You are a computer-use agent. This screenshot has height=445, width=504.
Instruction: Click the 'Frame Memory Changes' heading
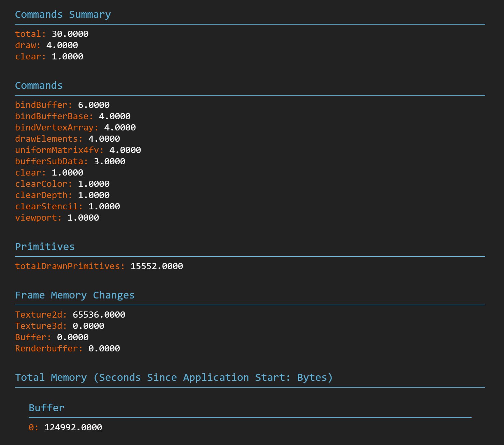pos(75,295)
